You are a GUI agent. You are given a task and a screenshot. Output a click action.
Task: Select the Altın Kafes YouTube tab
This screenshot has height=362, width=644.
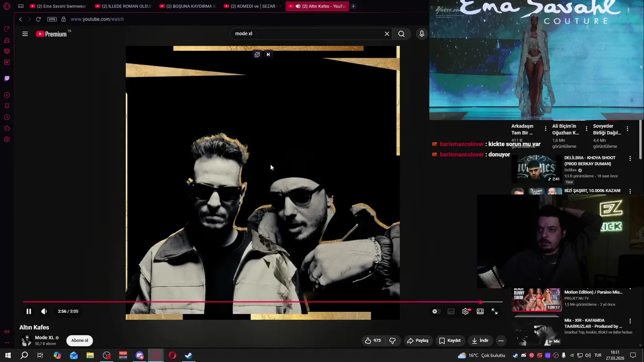[x=317, y=6]
